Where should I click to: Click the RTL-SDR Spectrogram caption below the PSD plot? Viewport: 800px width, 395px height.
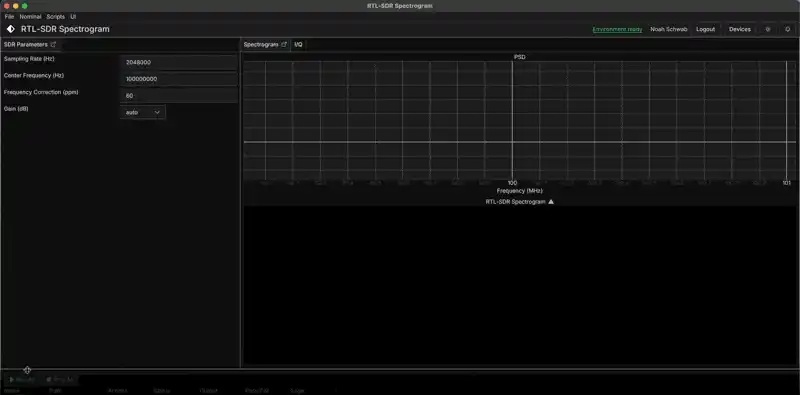pos(515,202)
